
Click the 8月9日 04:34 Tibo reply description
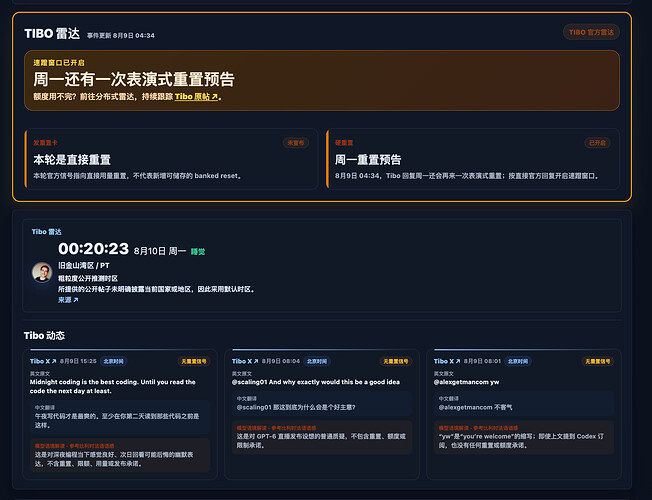pyautogui.click(x=467, y=176)
